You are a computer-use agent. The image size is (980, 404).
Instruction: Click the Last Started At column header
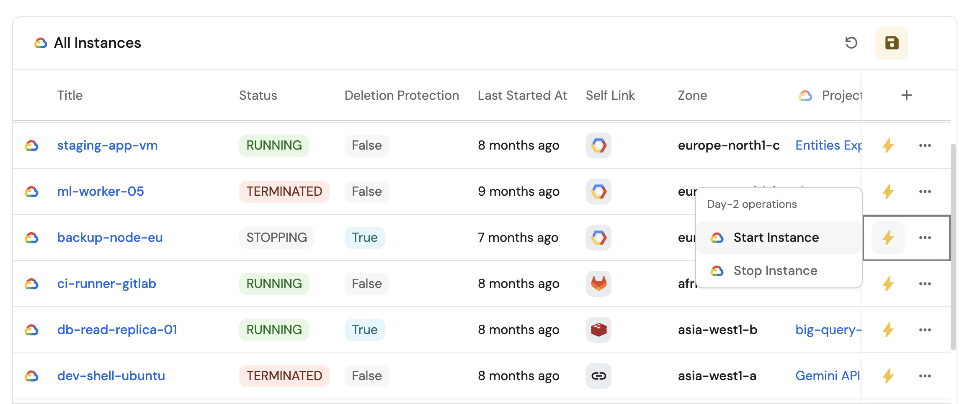pos(522,96)
